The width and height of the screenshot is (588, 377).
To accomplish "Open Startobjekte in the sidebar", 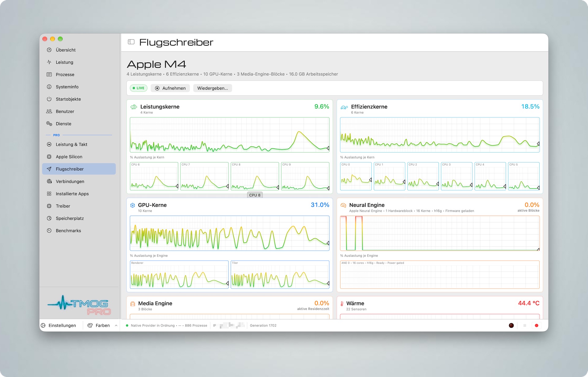I will point(79,99).
